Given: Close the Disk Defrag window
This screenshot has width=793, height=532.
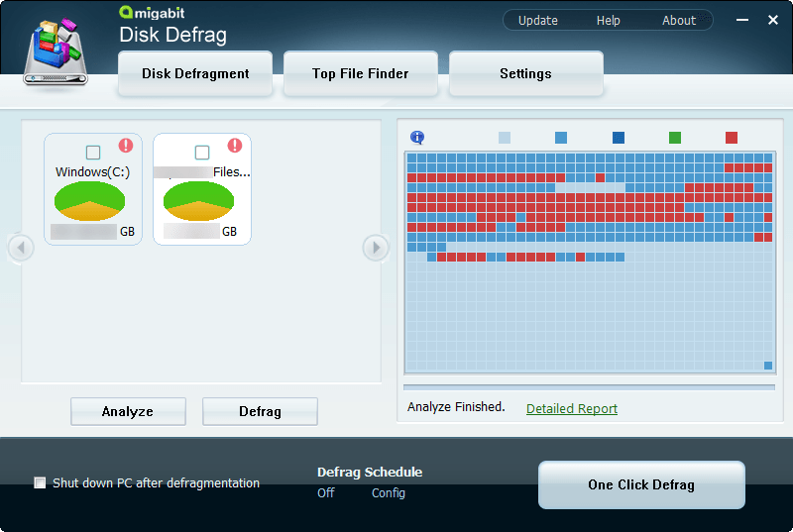Looking at the screenshot, I should pyautogui.click(x=773, y=20).
